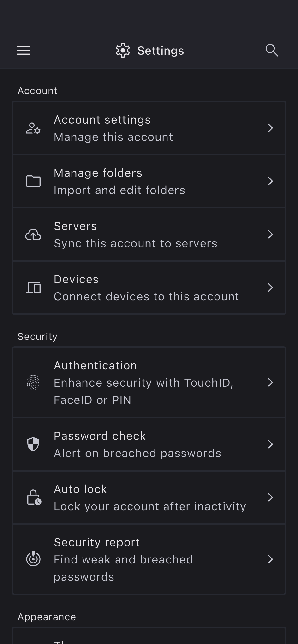
Task: Click the Auto lock padlock-clock icon
Action: click(x=34, y=498)
